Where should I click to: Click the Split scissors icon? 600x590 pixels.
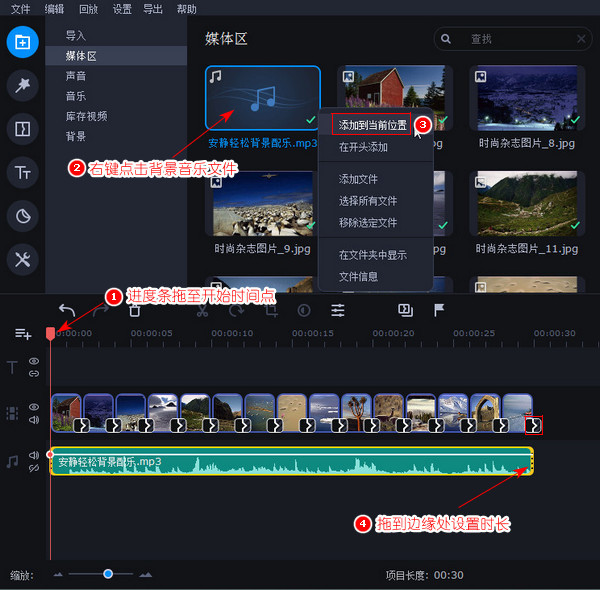pos(202,310)
